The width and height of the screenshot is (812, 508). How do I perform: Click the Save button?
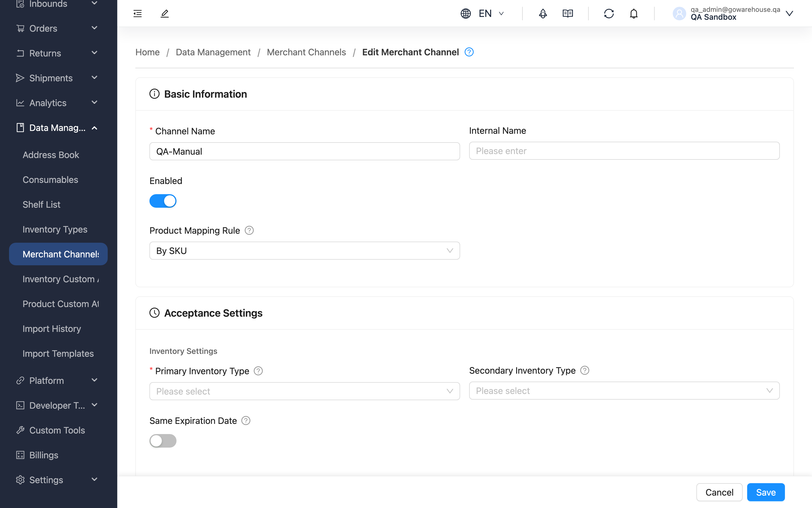pyautogui.click(x=766, y=492)
